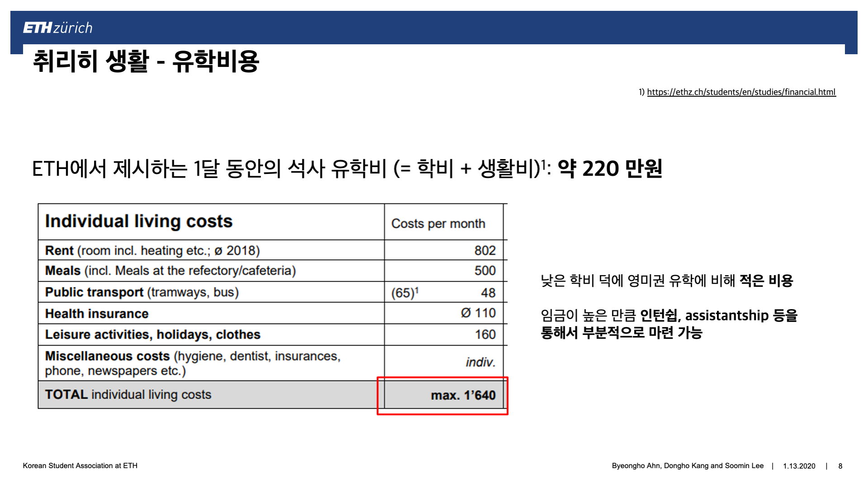Select the leisure value 160
The height and width of the screenshot is (488, 868).
click(485, 334)
